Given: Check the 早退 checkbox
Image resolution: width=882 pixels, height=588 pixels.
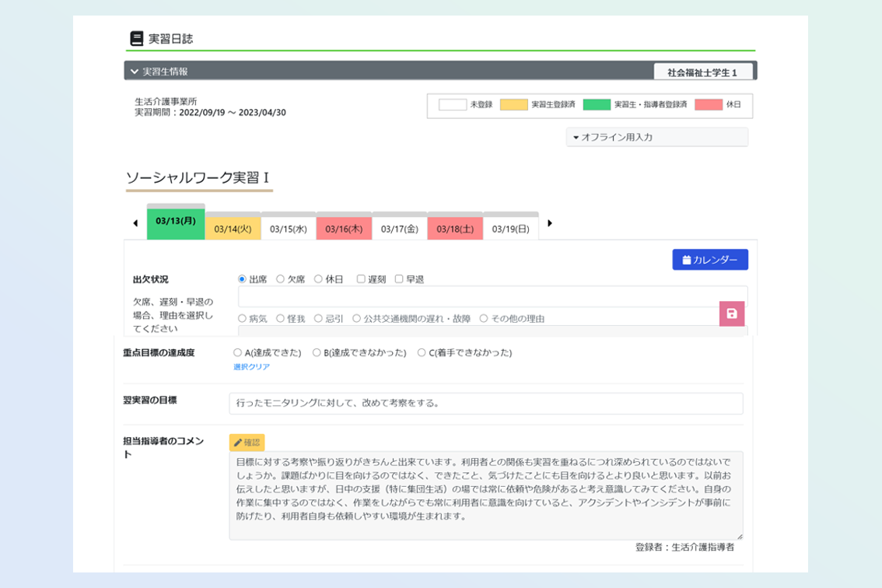Looking at the screenshot, I should pyautogui.click(x=399, y=279).
